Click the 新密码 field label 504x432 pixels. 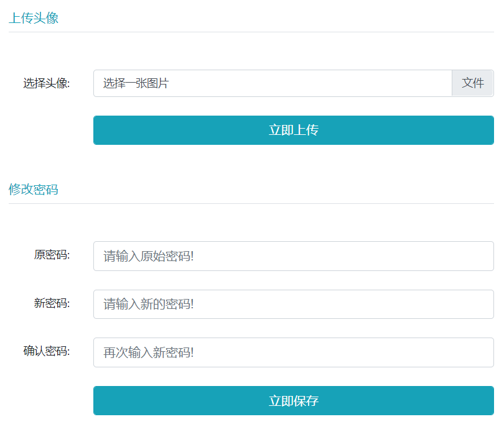tap(52, 303)
